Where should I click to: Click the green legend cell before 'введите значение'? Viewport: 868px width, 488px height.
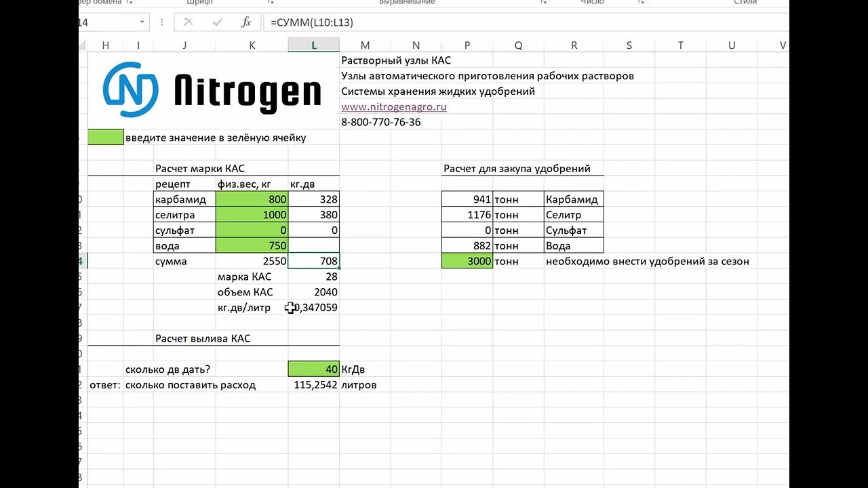(106, 138)
